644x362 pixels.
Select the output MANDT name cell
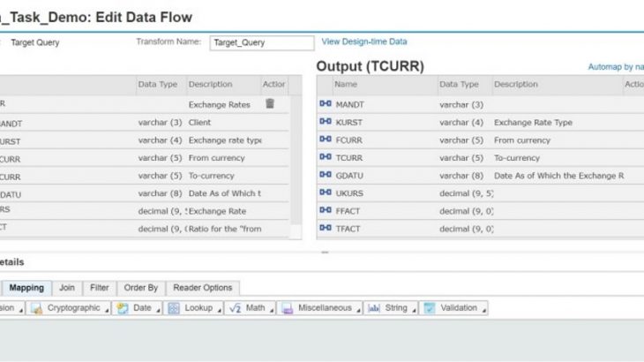(x=350, y=105)
